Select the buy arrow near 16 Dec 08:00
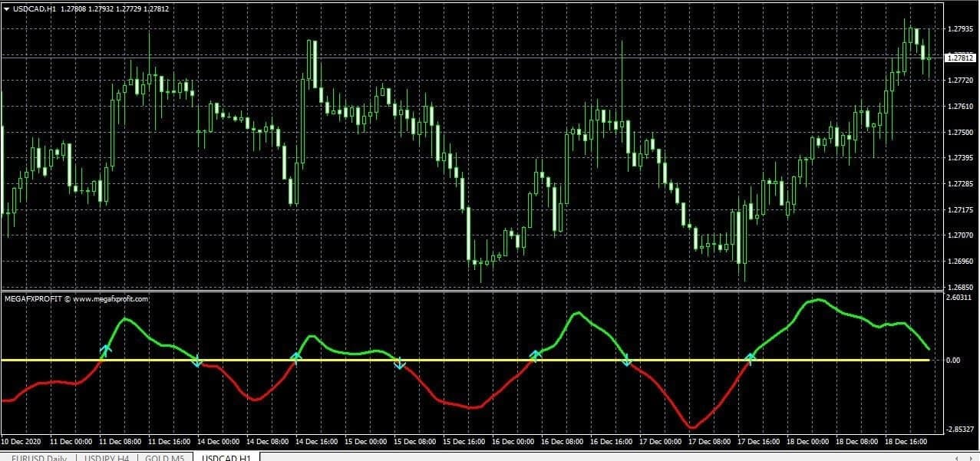 click(x=536, y=354)
